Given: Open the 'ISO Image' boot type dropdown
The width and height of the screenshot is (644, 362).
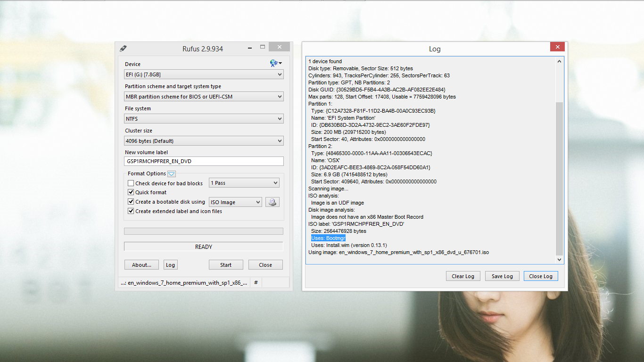Looking at the screenshot, I should coord(235,202).
